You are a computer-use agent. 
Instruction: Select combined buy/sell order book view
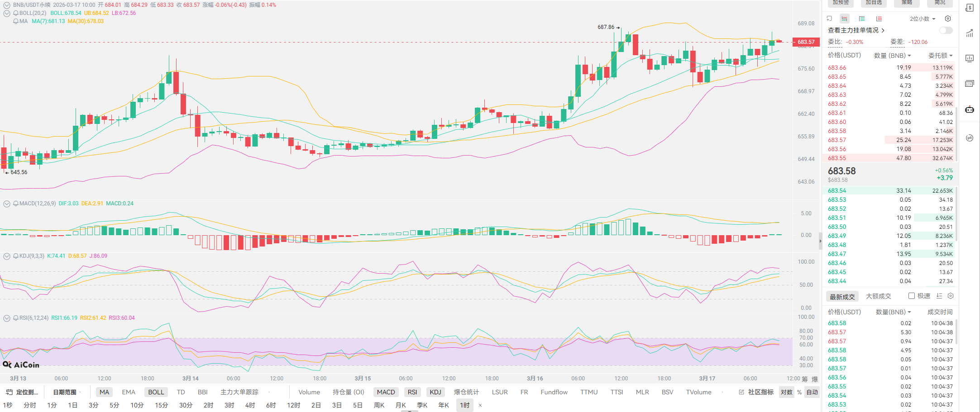(845, 19)
